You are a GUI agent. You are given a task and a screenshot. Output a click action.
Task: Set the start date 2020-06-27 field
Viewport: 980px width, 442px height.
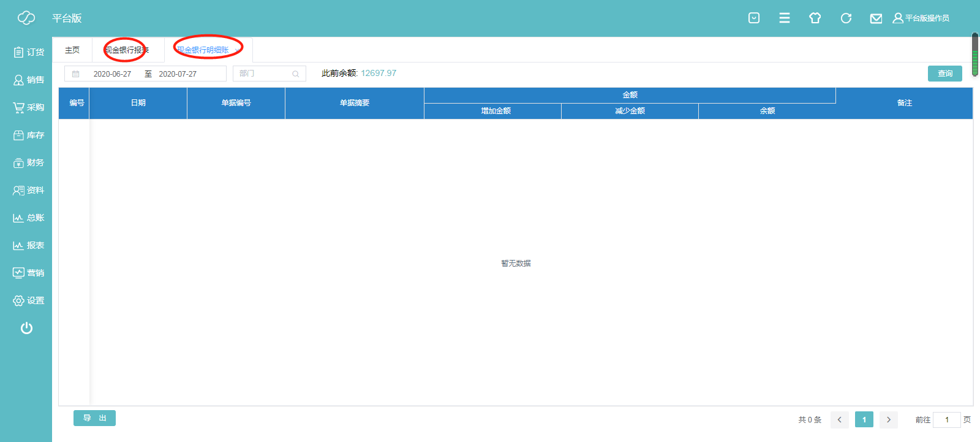(x=112, y=74)
